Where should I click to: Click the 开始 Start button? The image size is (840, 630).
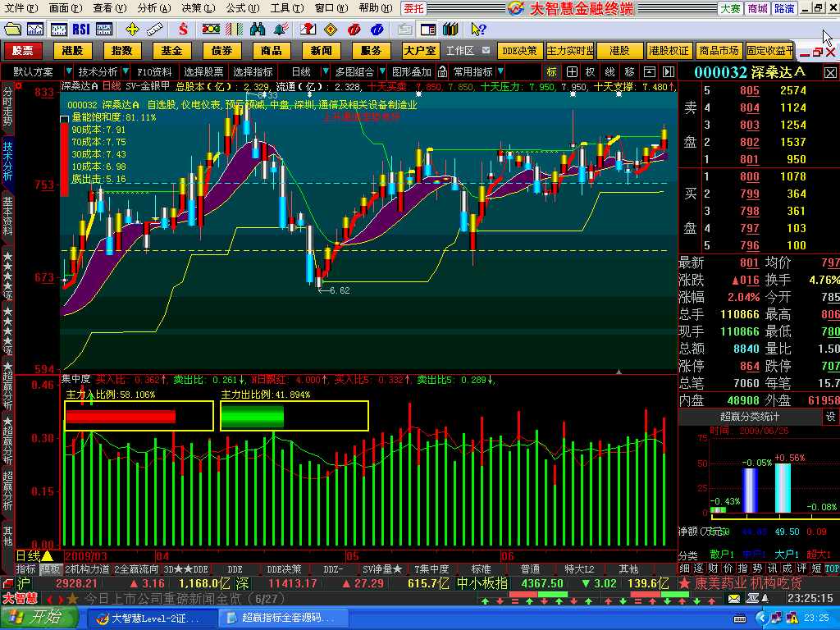point(39,618)
